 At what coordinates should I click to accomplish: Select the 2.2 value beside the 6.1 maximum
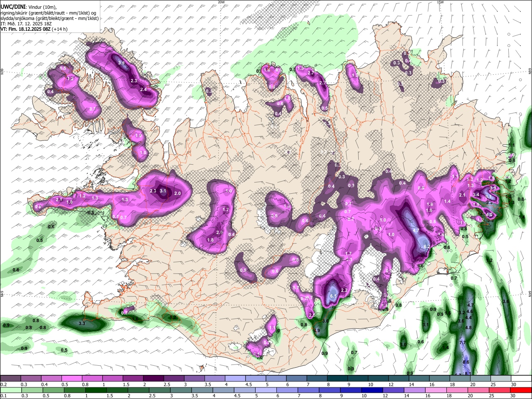click(344, 290)
